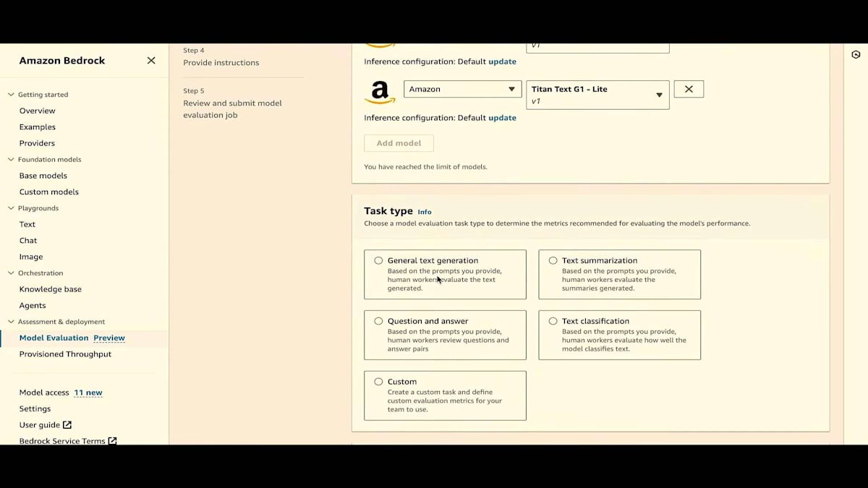
Task: Click the Info link next to Task type
Action: [x=425, y=212]
